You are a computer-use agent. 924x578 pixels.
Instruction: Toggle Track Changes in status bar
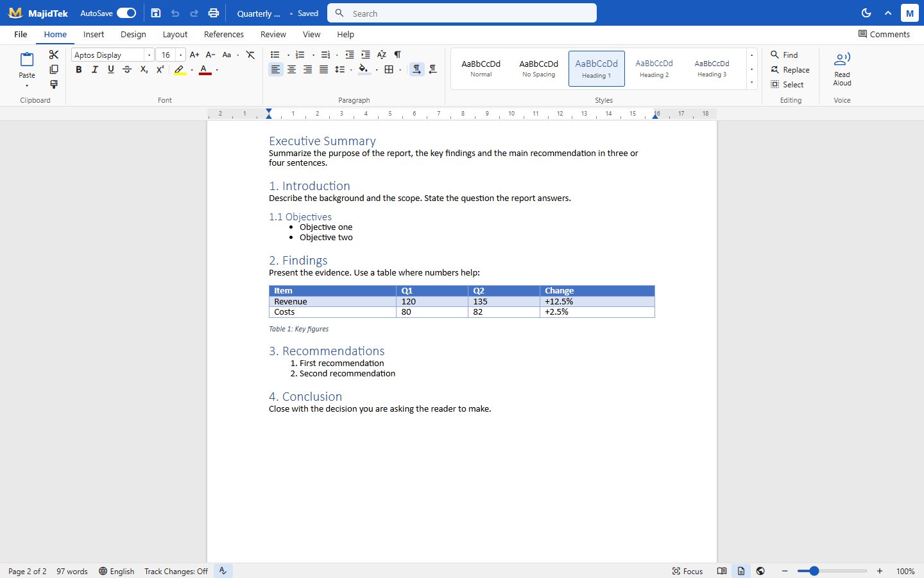tap(176, 571)
